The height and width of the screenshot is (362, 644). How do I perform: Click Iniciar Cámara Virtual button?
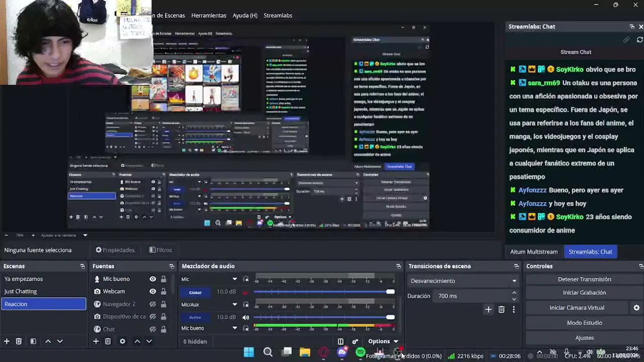coord(577,308)
